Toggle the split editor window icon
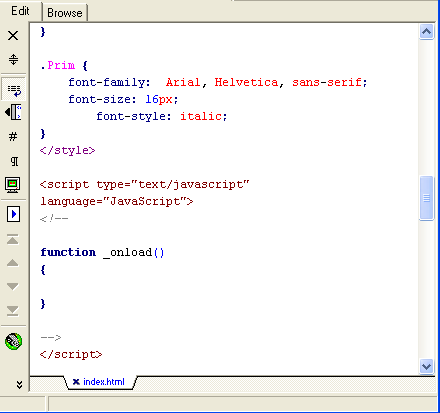Screen dimensions: 440x413 (x=13, y=59)
